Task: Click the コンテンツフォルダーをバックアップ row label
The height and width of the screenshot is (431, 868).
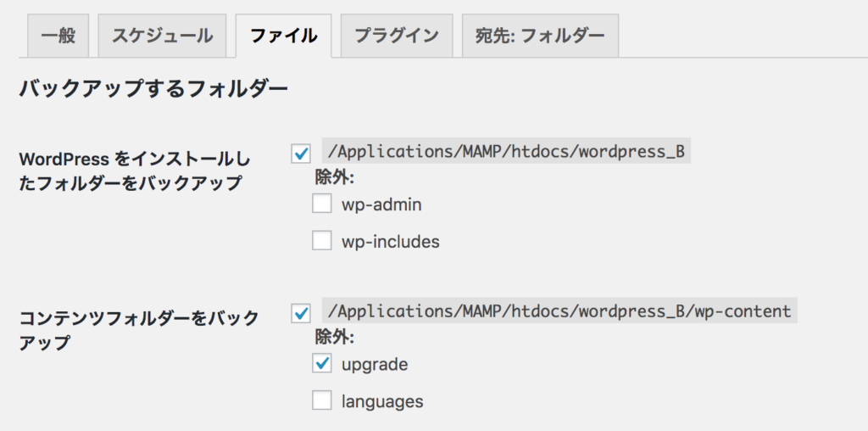Action: click(139, 330)
